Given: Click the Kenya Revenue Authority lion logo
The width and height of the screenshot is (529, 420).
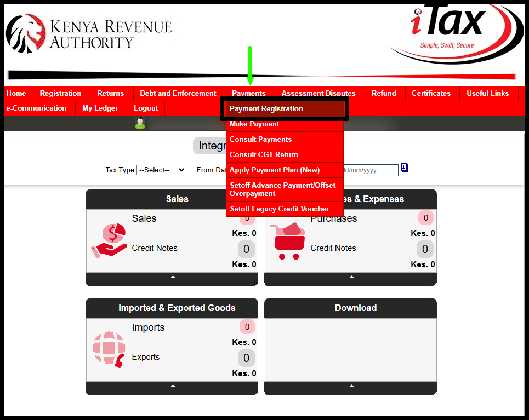Looking at the screenshot, I should click(x=26, y=34).
